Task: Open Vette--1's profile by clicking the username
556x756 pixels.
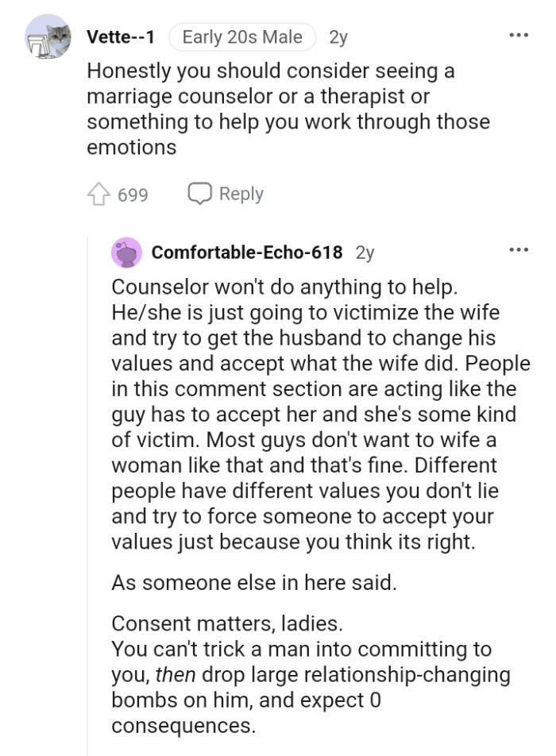Action: pyautogui.click(x=120, y=36)
